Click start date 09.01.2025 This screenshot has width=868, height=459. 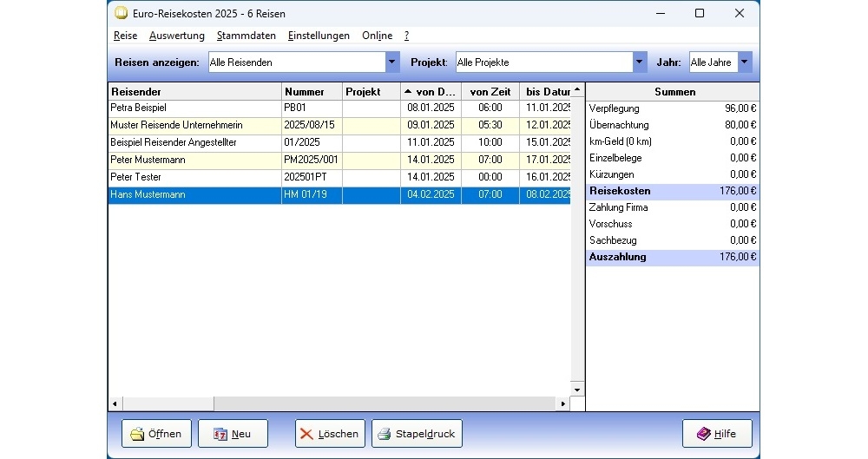[431, 125]
